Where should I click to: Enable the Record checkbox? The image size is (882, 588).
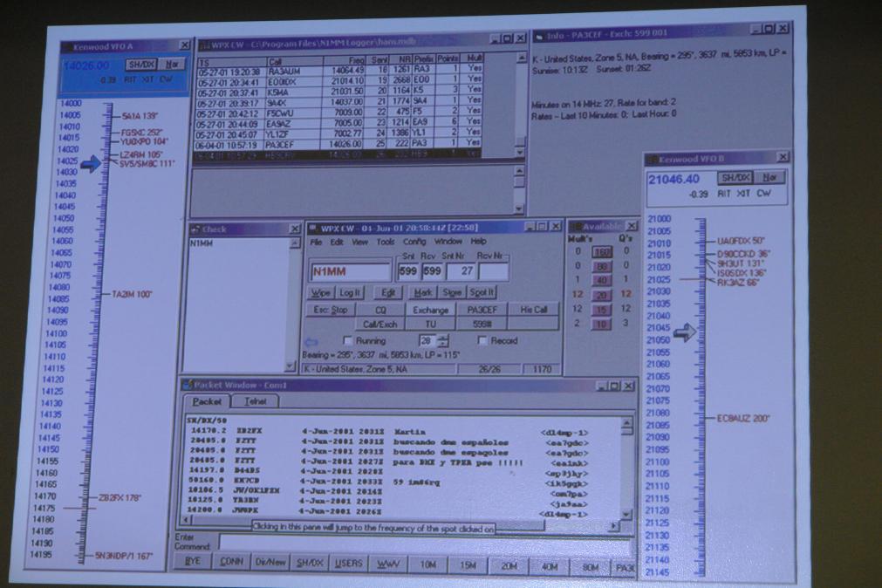coord(482,340)
